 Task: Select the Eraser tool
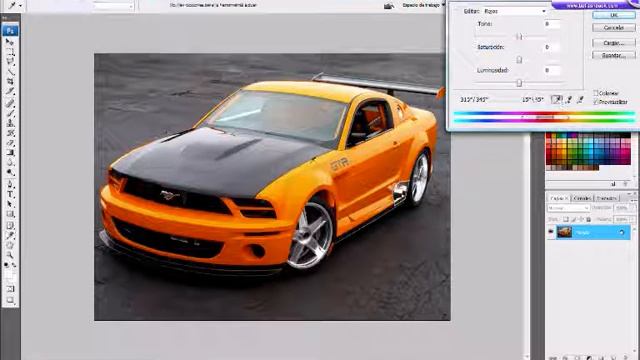point(10,143)
